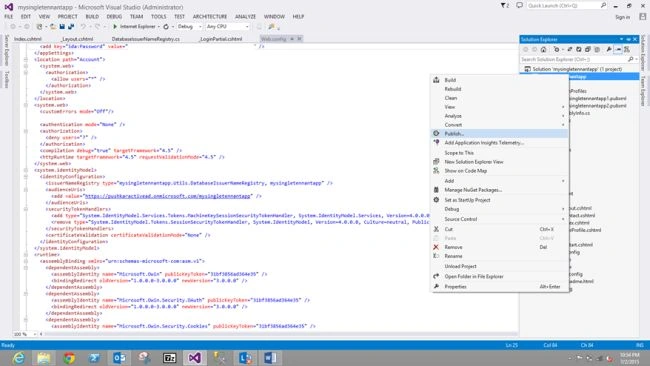Viewport: 650px width, 366px height.
Task: Switch to the _LoginPartial.cshtml tab
Action: pos(221,39)
